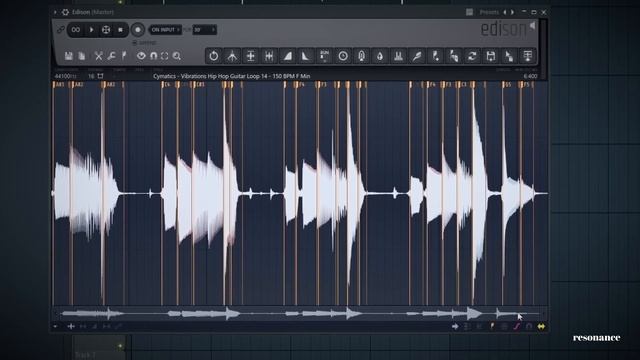The width and height of the screenshot is (640, 360).
Task: Toggle the scrub/slave playback button
Action: point(106,30)
